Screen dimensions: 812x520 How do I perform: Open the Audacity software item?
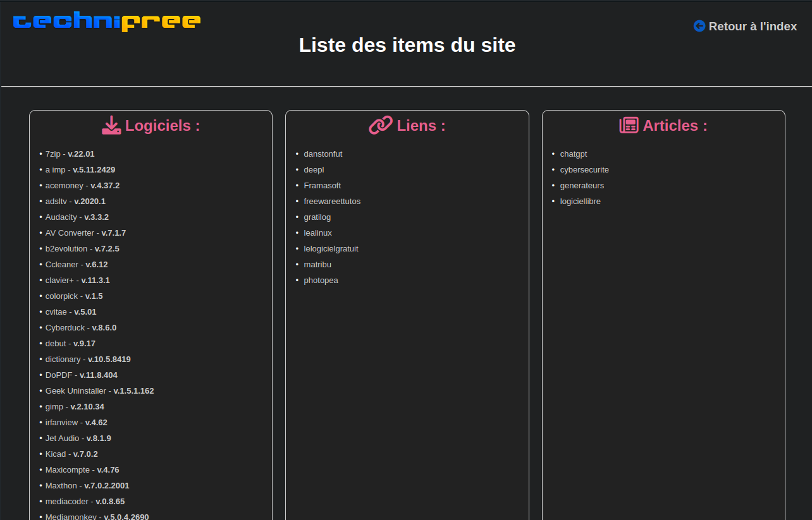[x=61, y=217]
